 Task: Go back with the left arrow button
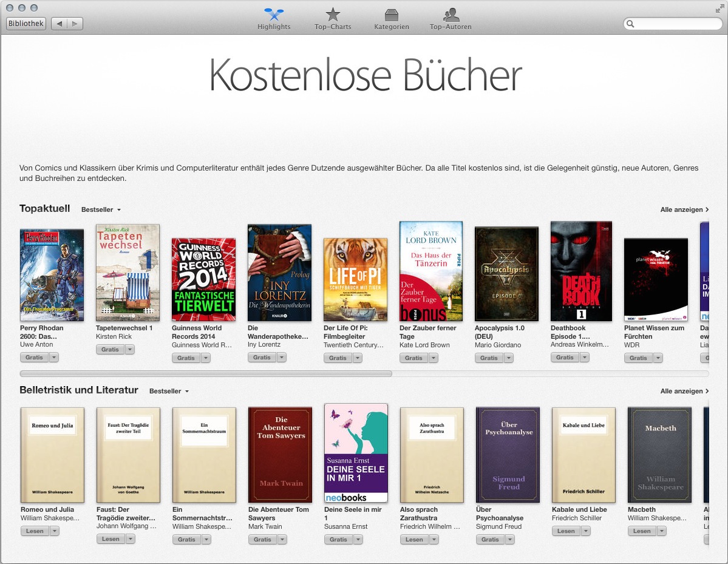(x=60, y=24)
